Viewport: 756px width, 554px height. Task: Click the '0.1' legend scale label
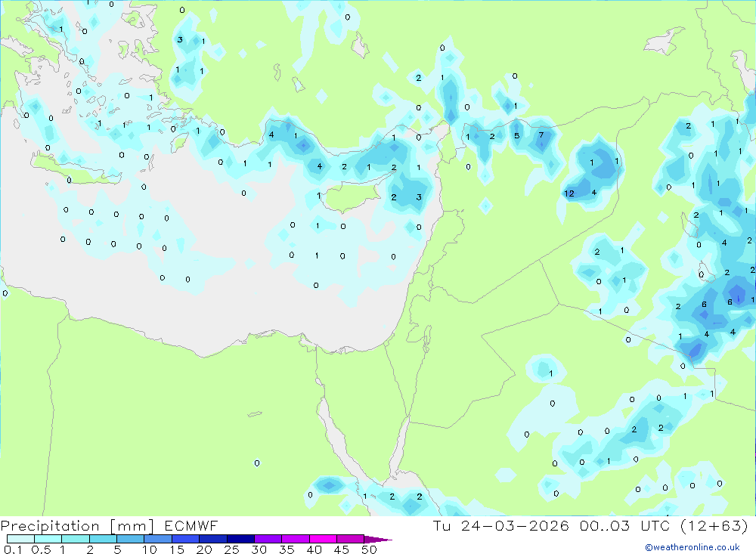13,549
